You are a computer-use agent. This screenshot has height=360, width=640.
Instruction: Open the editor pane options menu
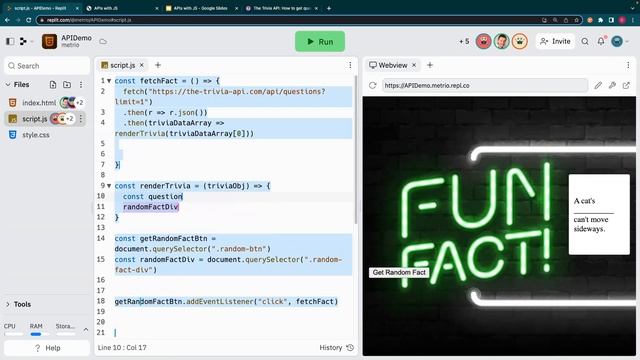point(350,65)
